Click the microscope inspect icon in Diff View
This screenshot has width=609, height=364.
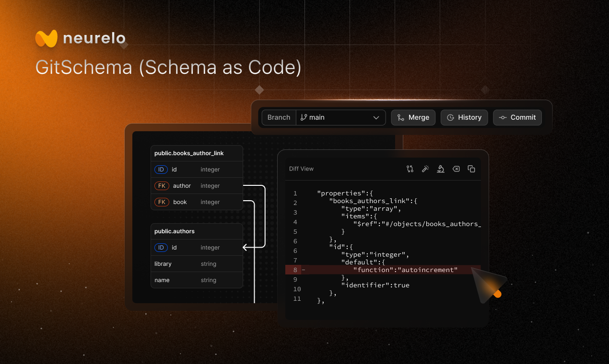pos(440,169)
